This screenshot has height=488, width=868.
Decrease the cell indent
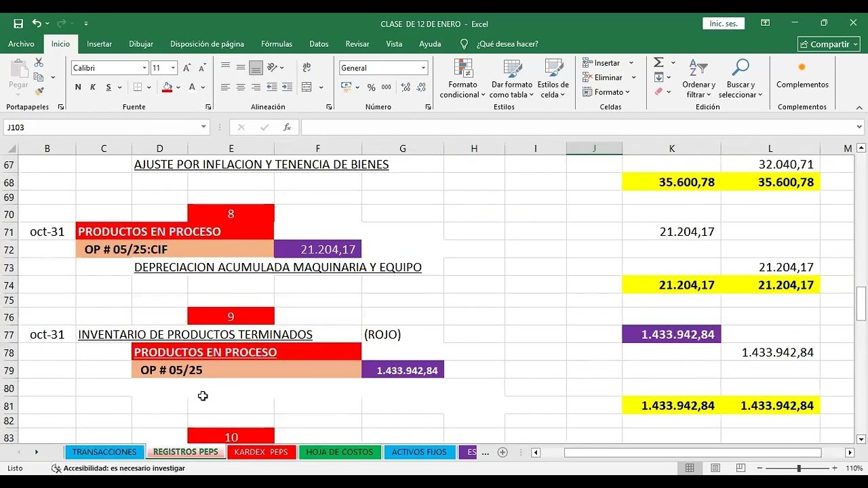point(272,87)
